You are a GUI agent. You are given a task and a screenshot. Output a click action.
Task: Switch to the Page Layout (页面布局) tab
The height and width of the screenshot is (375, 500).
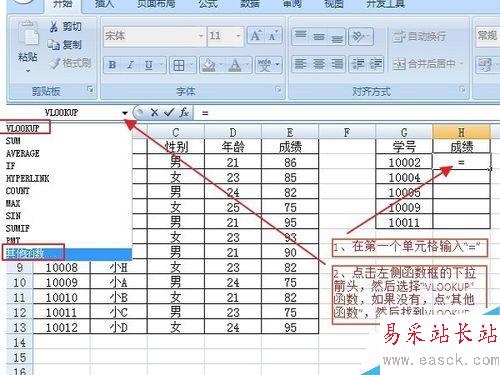pos(156,4)
